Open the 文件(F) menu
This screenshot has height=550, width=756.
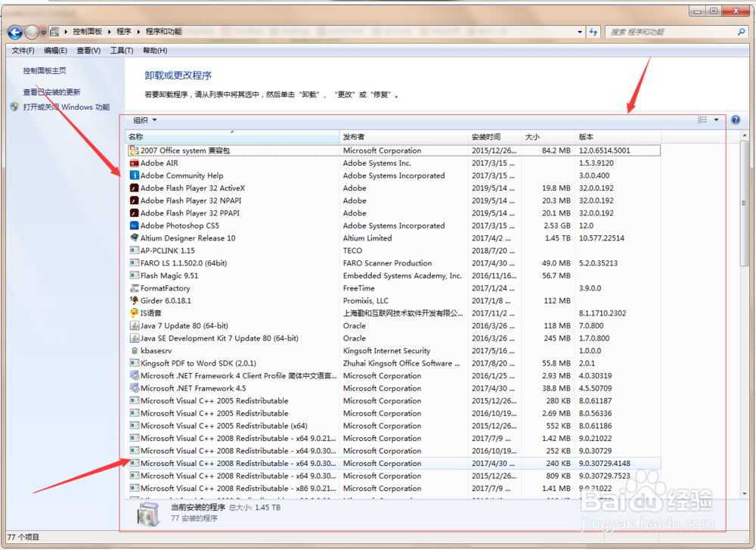23,51
